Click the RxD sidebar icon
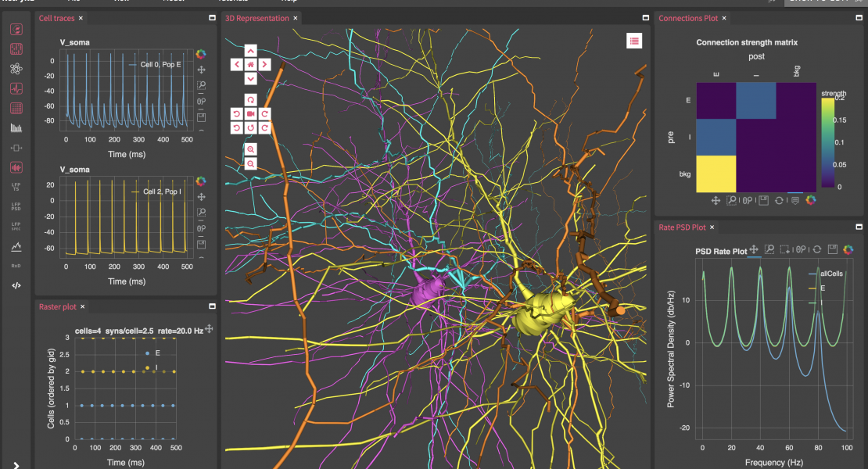This screenshot has width=868, height=469. (16, 266)
